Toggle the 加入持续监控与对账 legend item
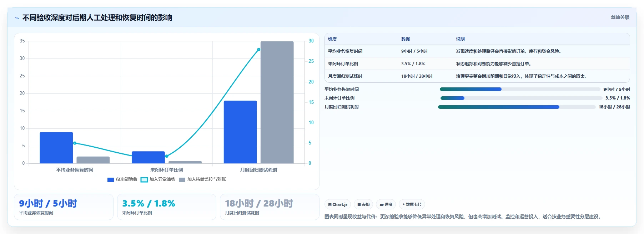Viewport: 644px width, 234px height. coord(202,179)
